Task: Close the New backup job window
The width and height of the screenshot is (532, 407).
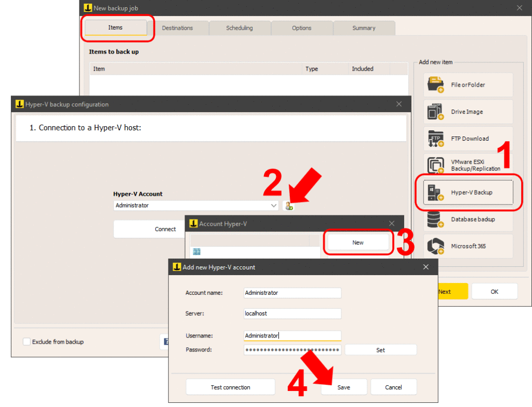Action: point(520,8)
